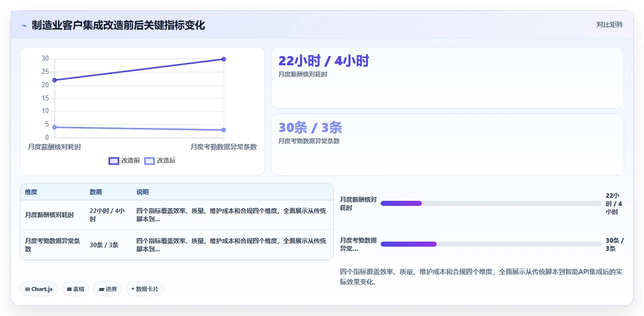Click the 22小时 / 4小时 table cell
Viewport: 644px width, 316px height.
(x=108, y=215)
